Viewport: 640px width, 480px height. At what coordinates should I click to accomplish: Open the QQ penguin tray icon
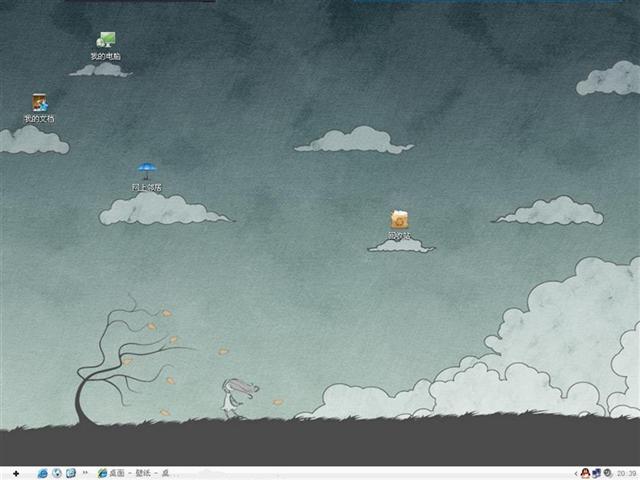[585, 473]
